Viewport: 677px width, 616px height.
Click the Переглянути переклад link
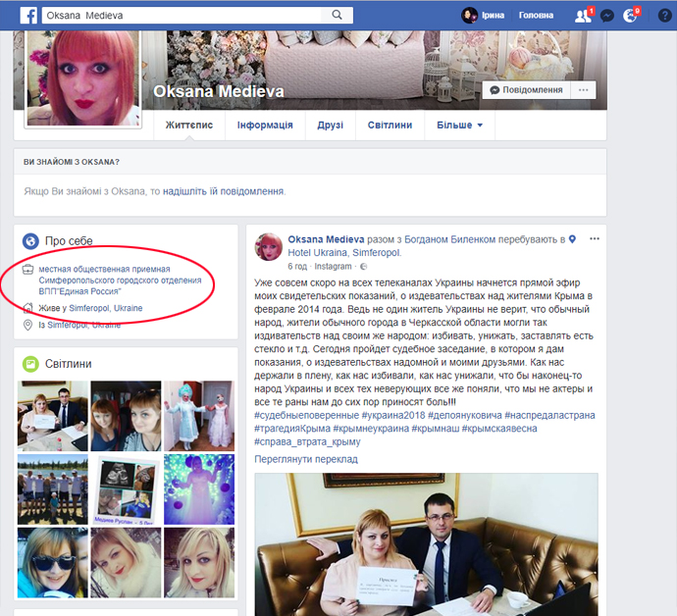coord(305,459)
